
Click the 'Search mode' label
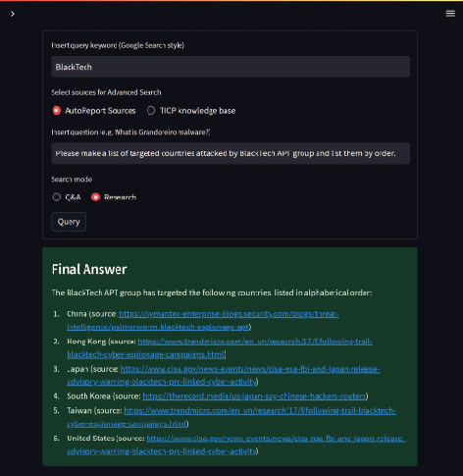[72, 180]
